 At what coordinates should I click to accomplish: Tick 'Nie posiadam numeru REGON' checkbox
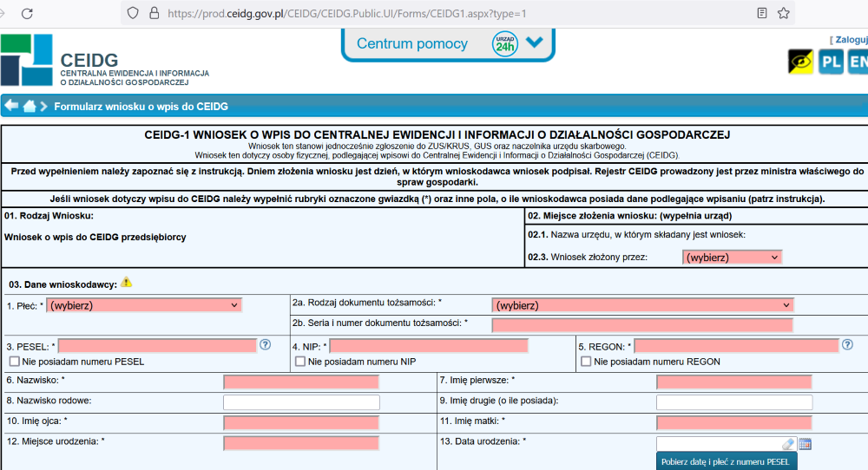tap(587, 362)
